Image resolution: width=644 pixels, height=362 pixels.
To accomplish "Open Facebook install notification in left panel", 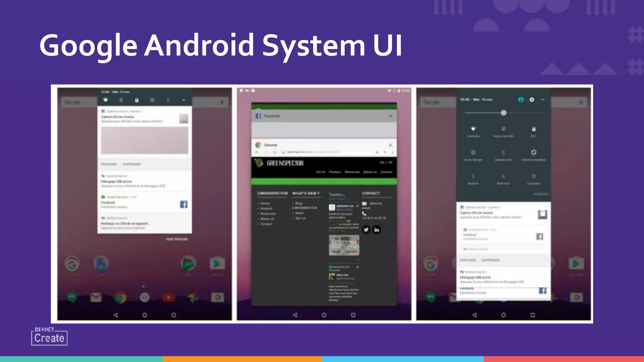I will [x=145, y=202].
